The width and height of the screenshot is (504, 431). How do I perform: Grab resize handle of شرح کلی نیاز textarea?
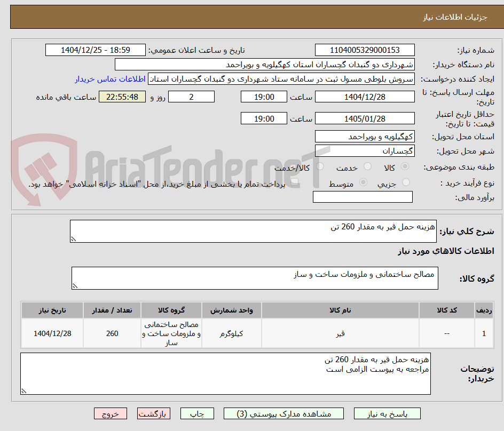[x=73, y=239]
